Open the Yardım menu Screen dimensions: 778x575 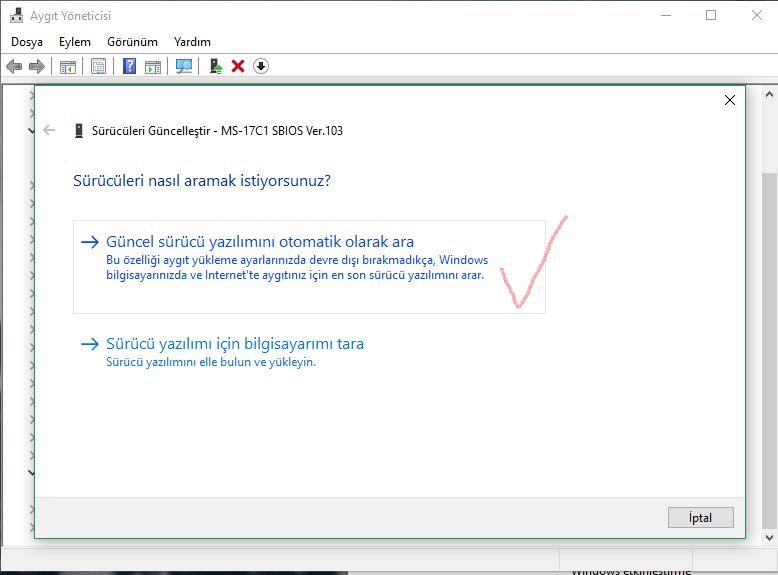pos(193,42)
